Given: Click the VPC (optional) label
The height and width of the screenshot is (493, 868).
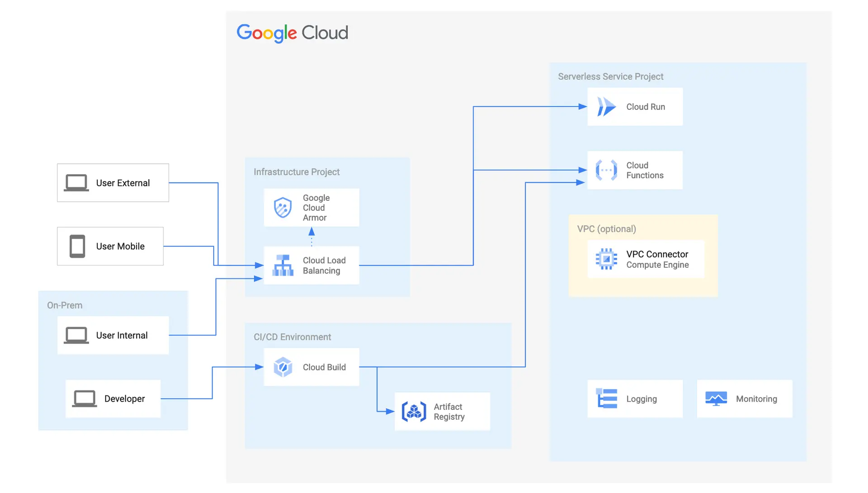Looking at the screenshot, I should click(x=606, y=229).
